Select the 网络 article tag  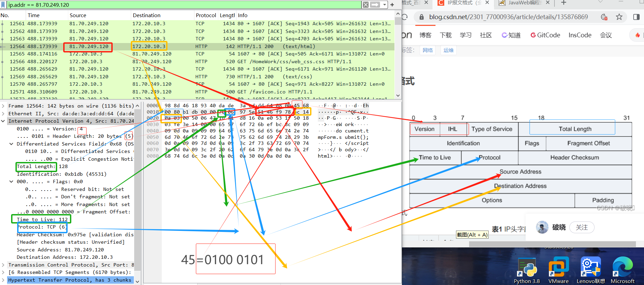point(428,50)
